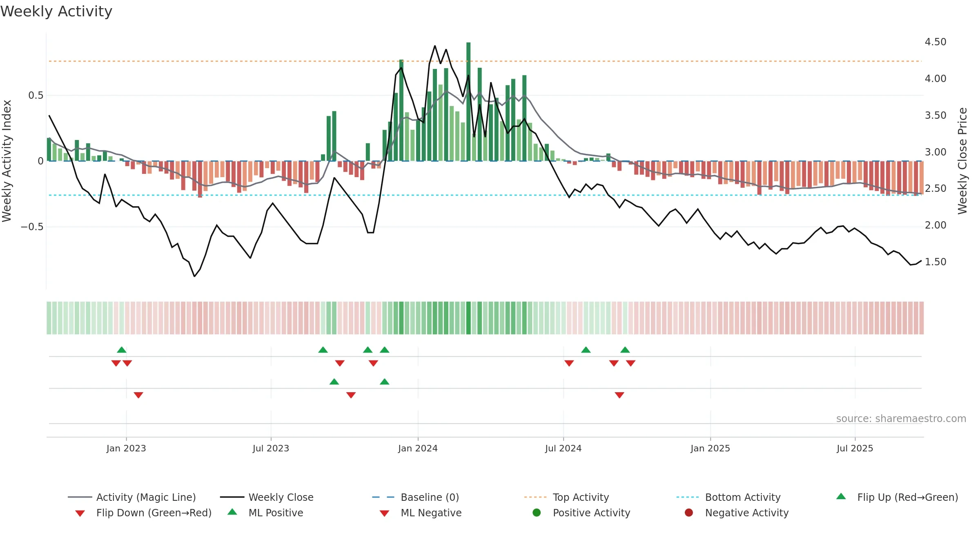Click the ML negative marker after Jul 2024
The height and width of the screenshot is (551, 980).
click(x=619, y=395)
